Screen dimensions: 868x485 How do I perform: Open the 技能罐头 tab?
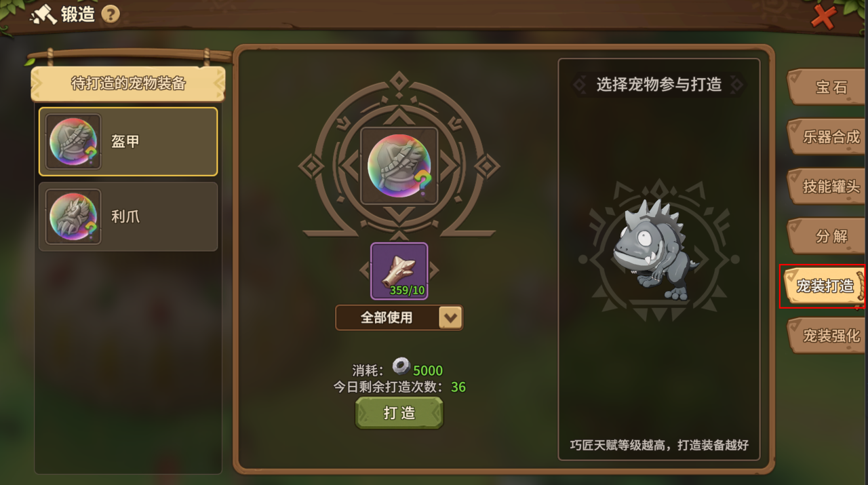[830, 187]
